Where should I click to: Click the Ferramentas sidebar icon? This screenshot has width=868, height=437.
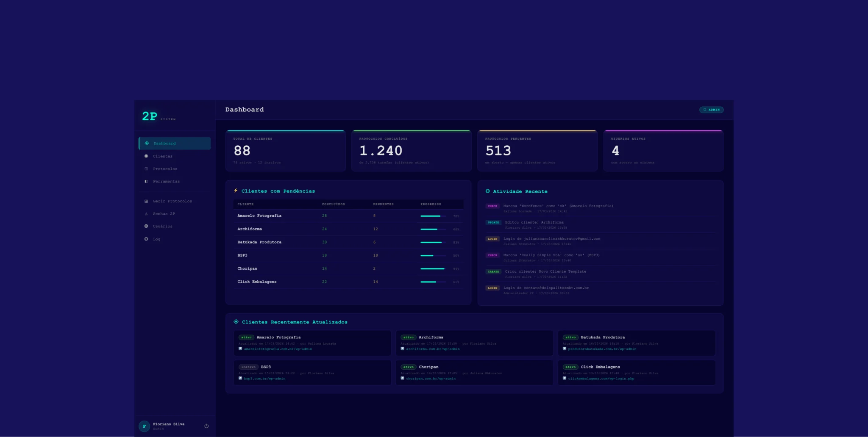146,181
